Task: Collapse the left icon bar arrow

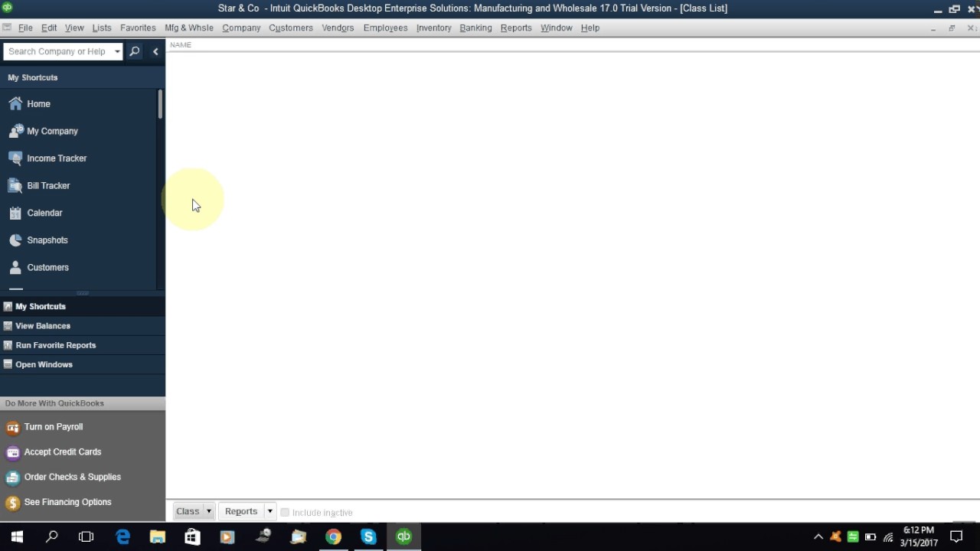Action: click(155, 51)
